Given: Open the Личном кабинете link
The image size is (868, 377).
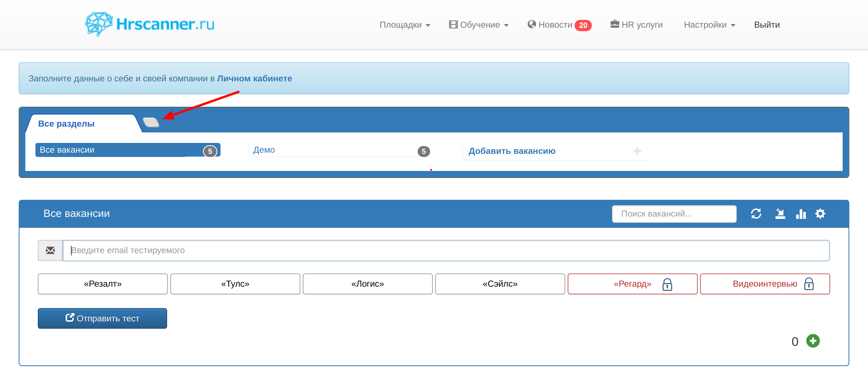Looking at the screenshot, I should point(254,79).
